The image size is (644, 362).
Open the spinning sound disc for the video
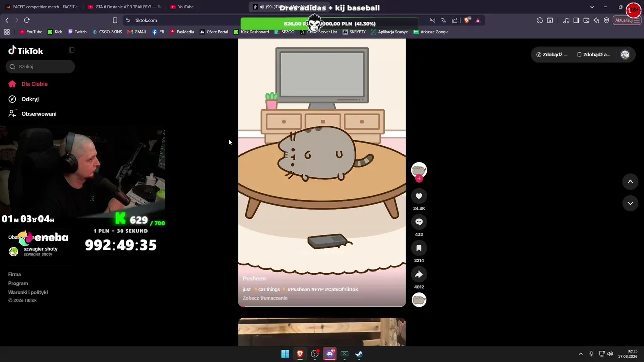click(x=419, y=300)
